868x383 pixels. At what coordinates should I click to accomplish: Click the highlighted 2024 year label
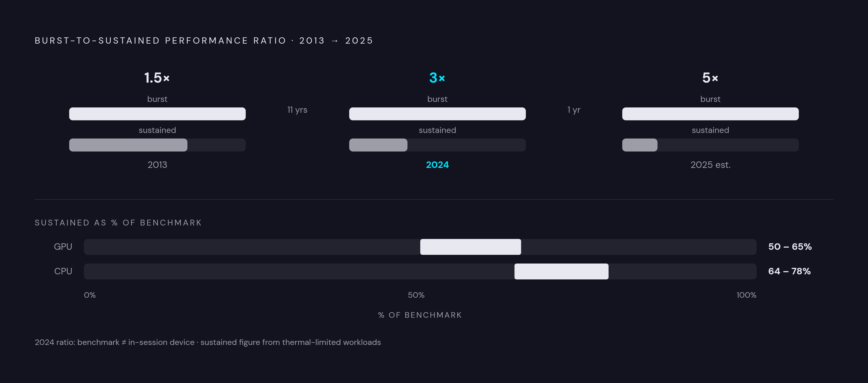coord(437,165)
